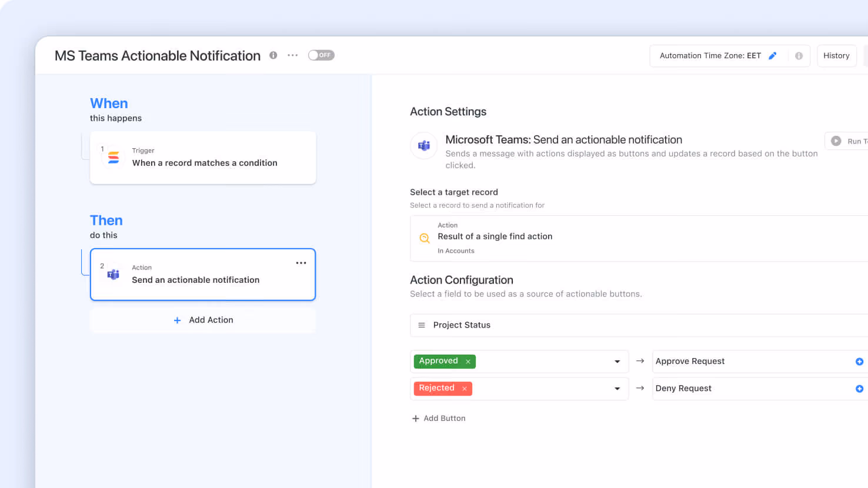
Task: Click the list icon beside Project Status
Action: 422,325
